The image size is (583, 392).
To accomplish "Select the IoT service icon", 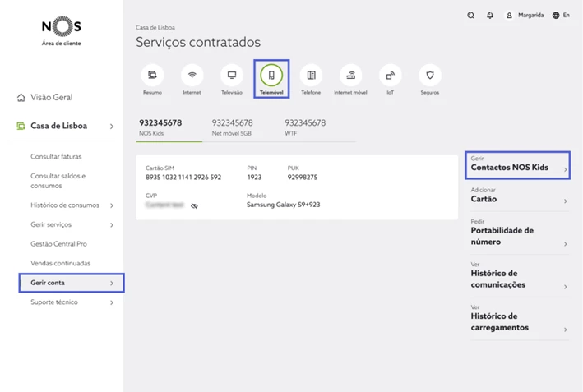I will tap(390, 76).
